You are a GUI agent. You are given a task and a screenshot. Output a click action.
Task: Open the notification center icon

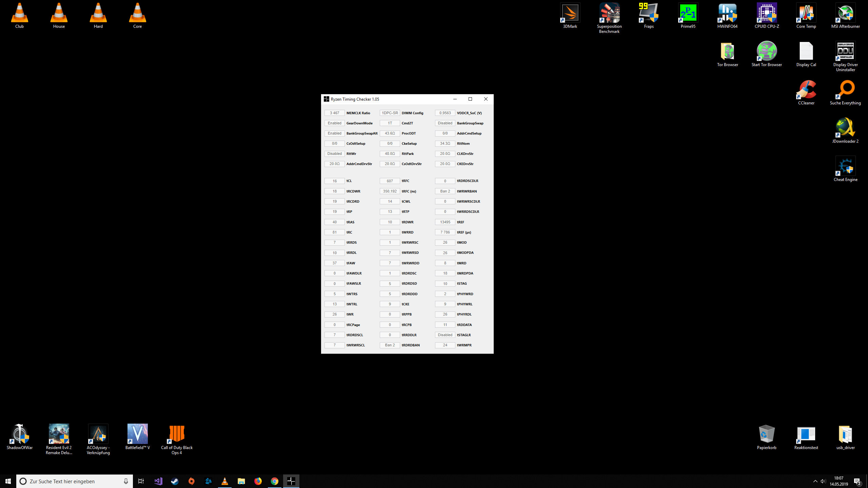coord(857,481)
